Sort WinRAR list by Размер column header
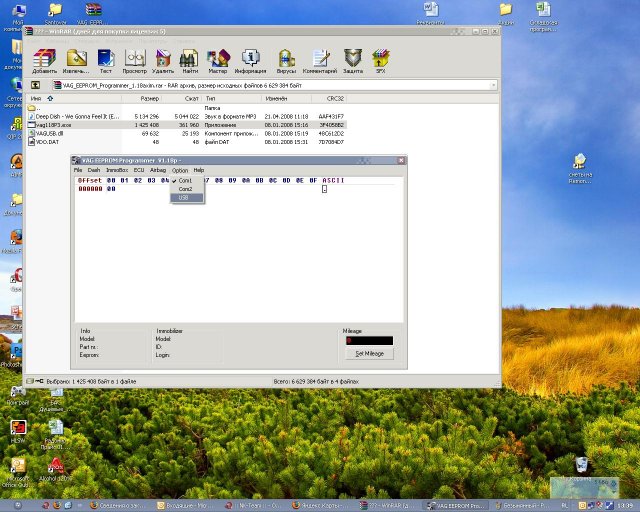Viewport: 640px width, 512px height. tap(142, 98)
